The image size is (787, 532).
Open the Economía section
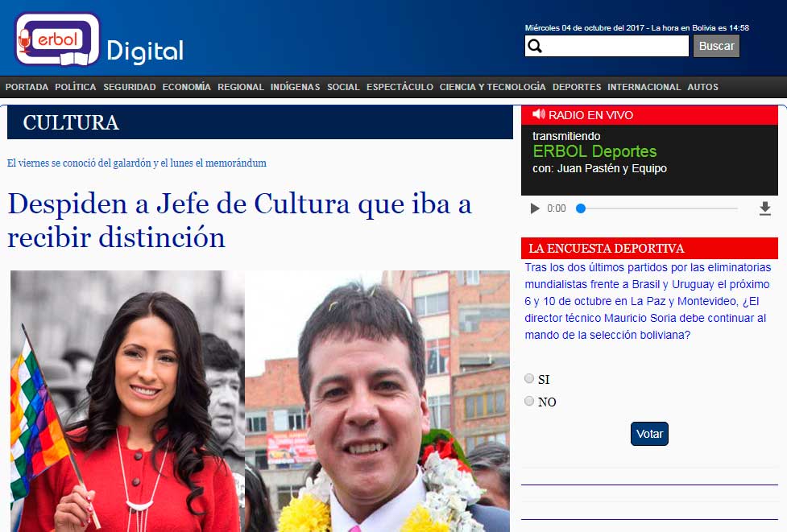click(186, 87)
